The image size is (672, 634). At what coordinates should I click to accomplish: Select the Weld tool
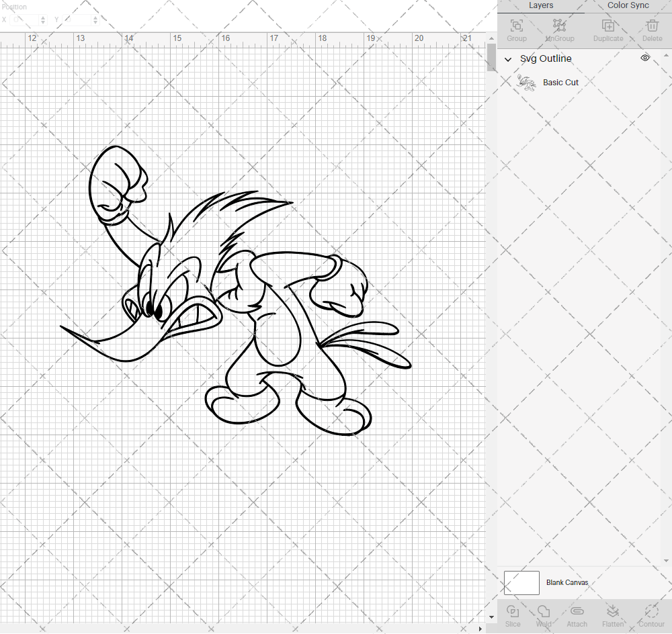(x=544, y=615)
